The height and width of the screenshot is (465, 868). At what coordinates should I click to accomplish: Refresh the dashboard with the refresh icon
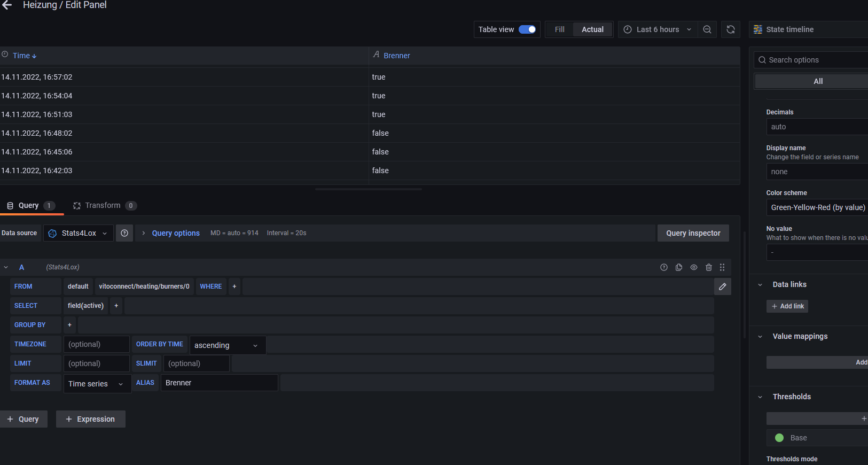coord(731,29)
